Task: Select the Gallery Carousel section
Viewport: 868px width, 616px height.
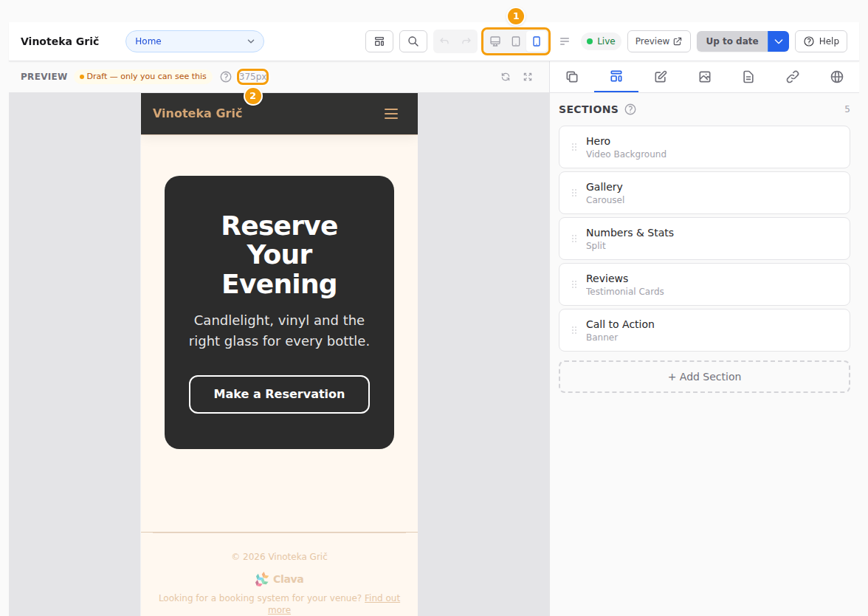Action: (704, 193)
